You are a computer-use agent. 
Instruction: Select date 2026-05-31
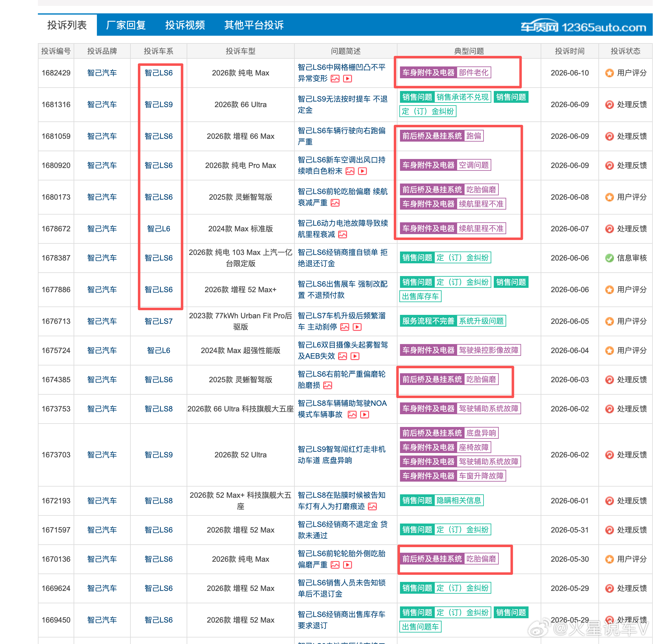pyautogui.click(x=570, y=530)
